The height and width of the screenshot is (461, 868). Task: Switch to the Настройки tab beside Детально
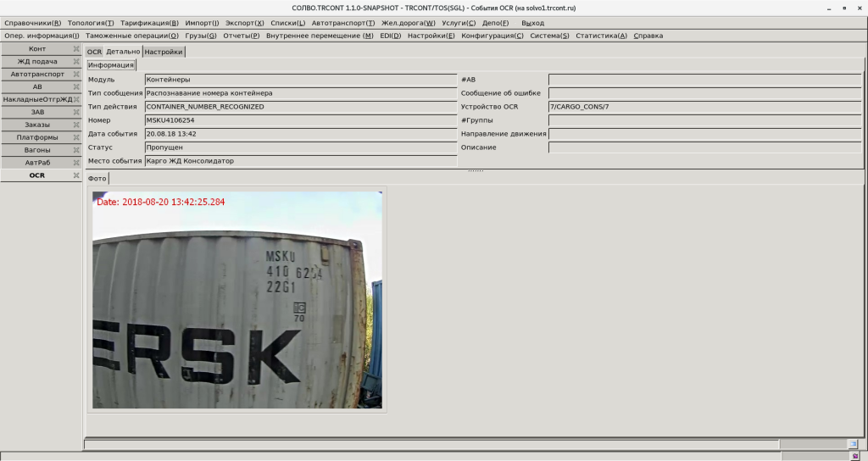pyautogui.click(x=164, y=52)
